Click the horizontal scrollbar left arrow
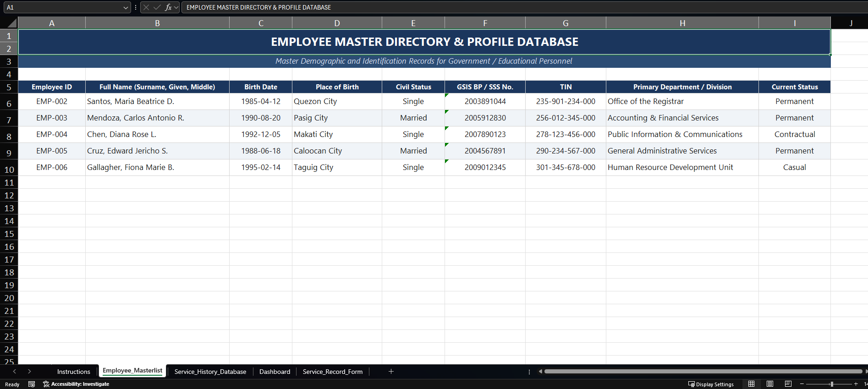The image size is (868, 389). pos(540,372)
